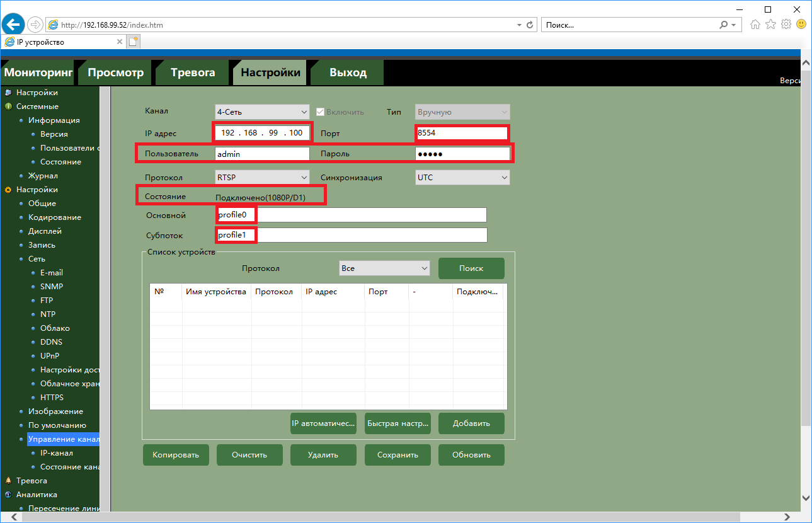Open the Канал dropdown showing 4-Сеть
Viewport: 812px width, 523px height.
click(261, 112)
